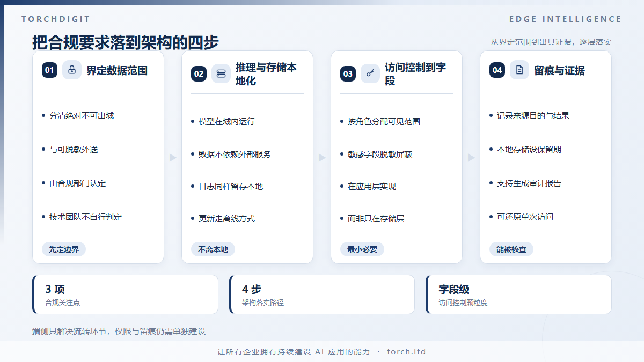644x362 pixels.
Task: Click the stat value 字段级
Action: click(454, 290)
